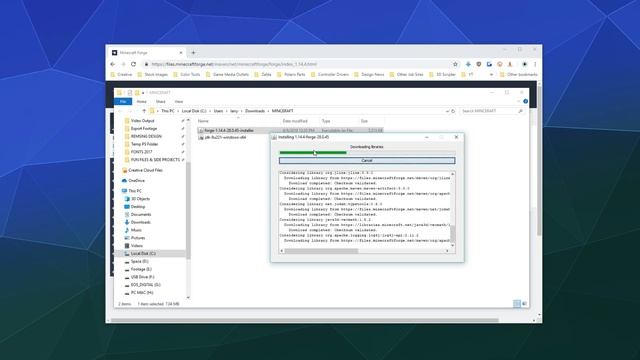This screenshot has width=640, height=360.
Task: Select the jdk windows-x64 file
Action: (225, 138)
